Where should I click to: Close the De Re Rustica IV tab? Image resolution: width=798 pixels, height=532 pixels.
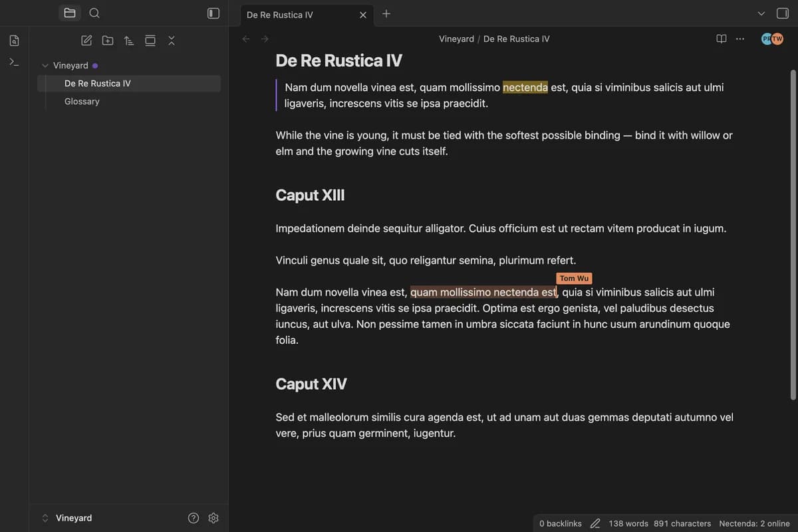(363, 15)
